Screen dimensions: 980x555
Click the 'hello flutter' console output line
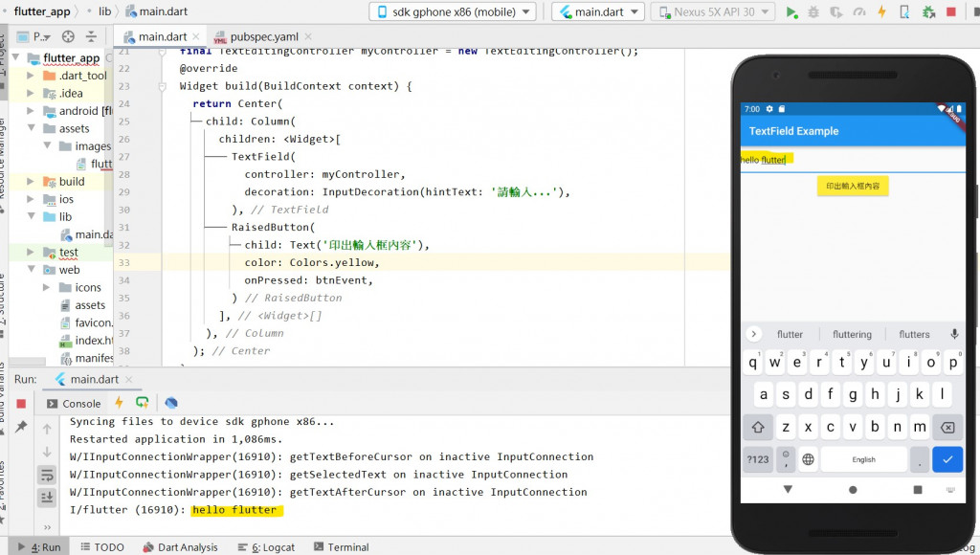tap(234, 510)
